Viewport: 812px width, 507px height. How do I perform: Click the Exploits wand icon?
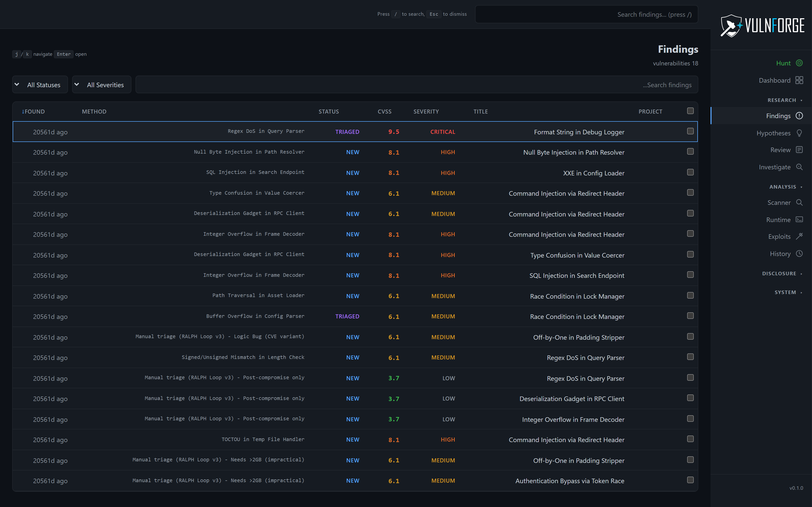tap(799, 237)
